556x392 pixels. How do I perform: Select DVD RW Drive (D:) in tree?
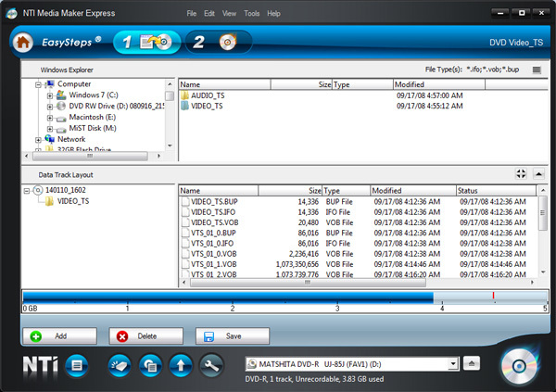117,106
